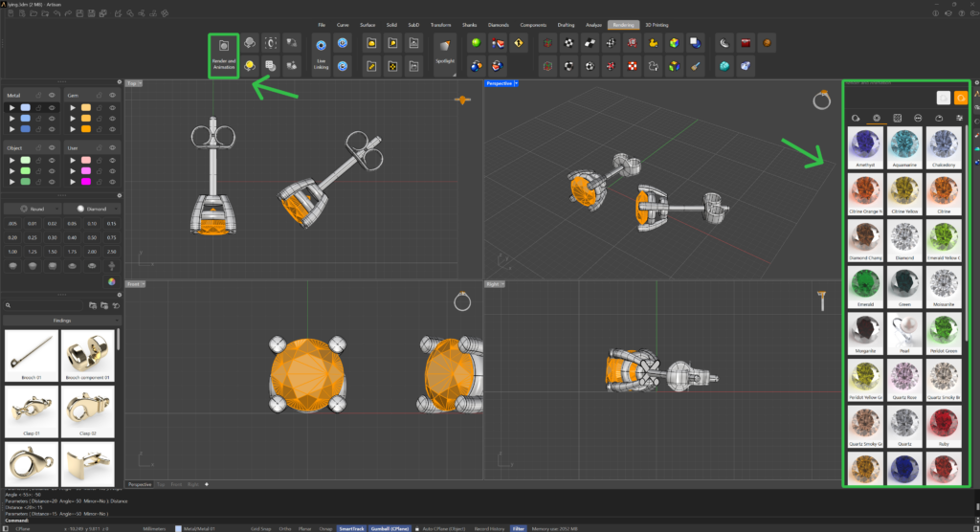Click the green sphere material icon
The width and height of the screenshot is (980, 532).
click(x=475, y=43)
